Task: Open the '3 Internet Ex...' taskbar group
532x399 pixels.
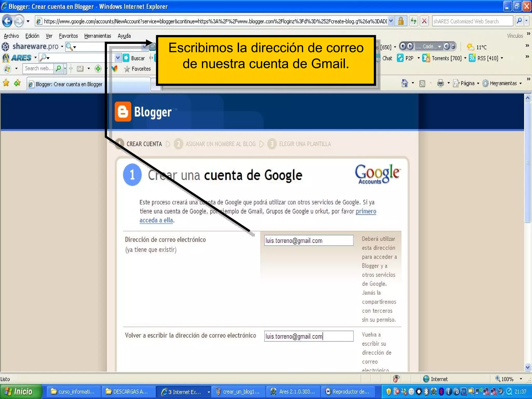Action: click(184, 391)
